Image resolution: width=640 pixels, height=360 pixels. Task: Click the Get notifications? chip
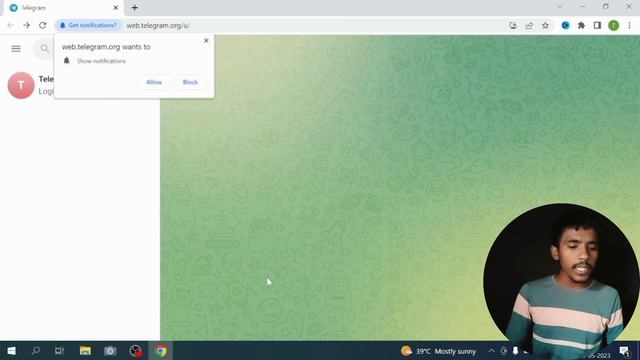tap(88, 25)
